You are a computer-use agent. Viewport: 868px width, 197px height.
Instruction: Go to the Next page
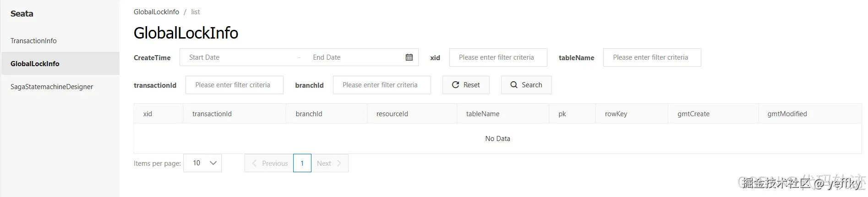[x=329, y=163]
